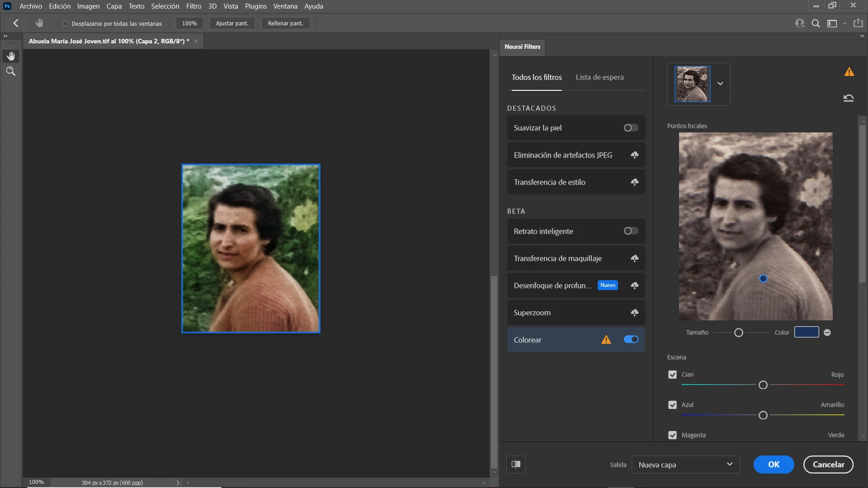This screenshot has height=488, width=868.
Task: Select the Hand tool in toolbar
Action: pyautogui.click(x=11, y=56)
